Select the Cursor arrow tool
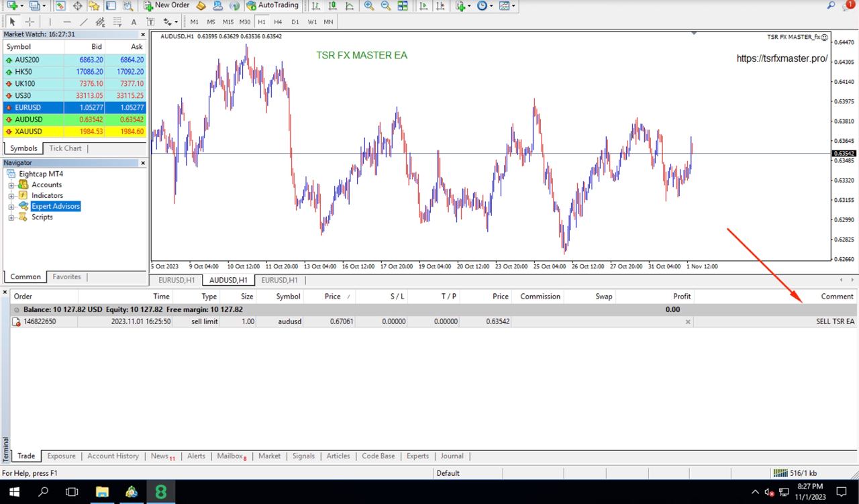859x504 pixels. point(13,22)
